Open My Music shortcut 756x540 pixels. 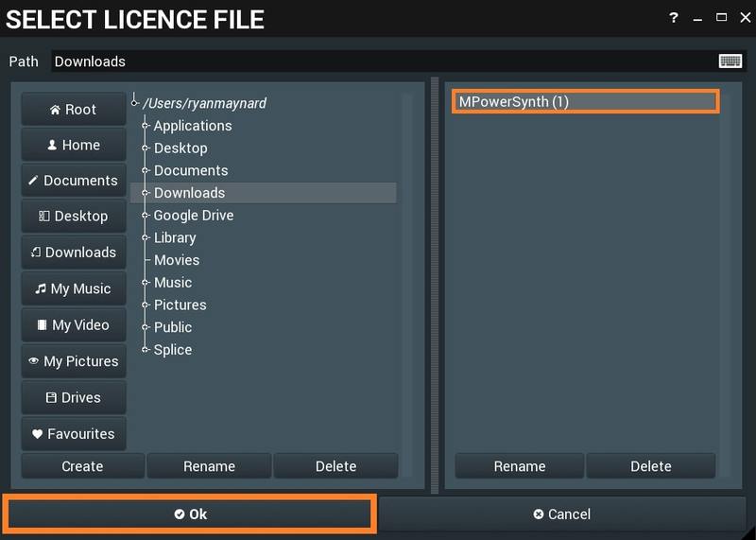(73, 289)
